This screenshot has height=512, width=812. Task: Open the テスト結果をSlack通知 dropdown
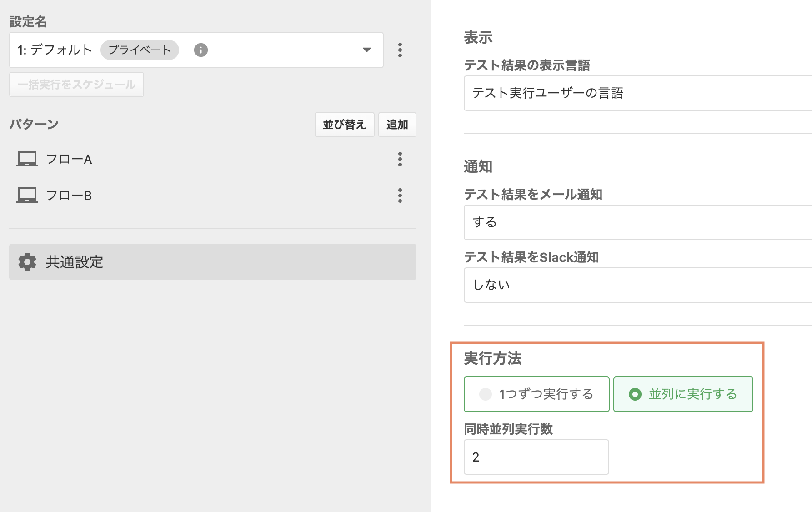coord(638,285)
